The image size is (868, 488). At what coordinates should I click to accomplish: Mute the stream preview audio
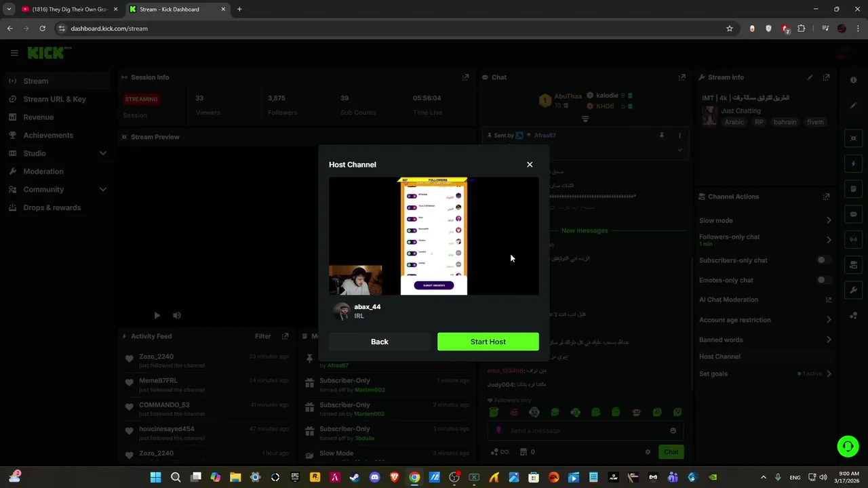coord(177,315)
